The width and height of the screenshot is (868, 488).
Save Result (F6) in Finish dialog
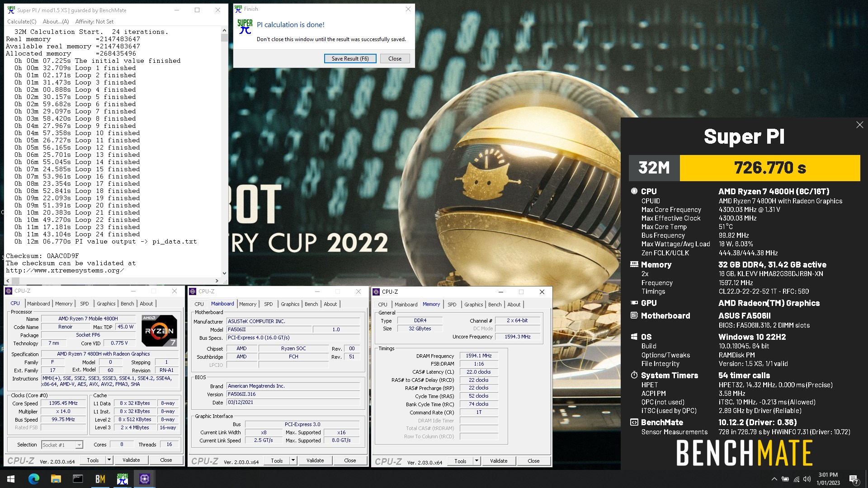click(350, 58)
